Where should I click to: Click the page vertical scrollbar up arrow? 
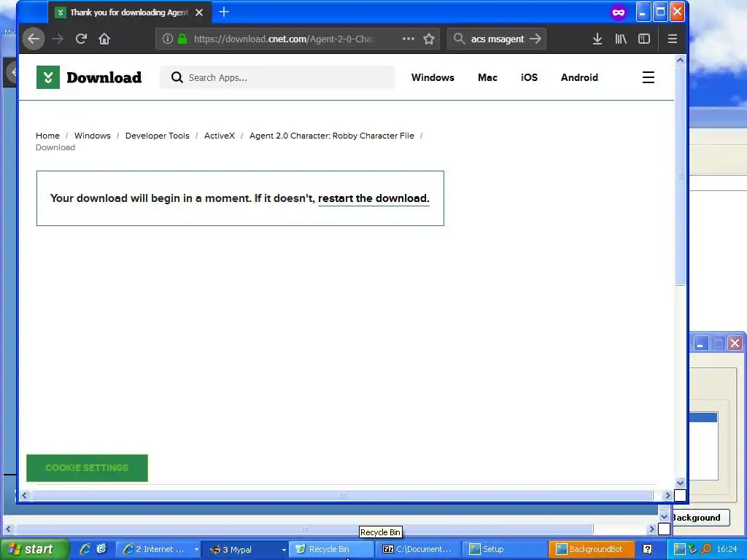[x=680, y=60]
